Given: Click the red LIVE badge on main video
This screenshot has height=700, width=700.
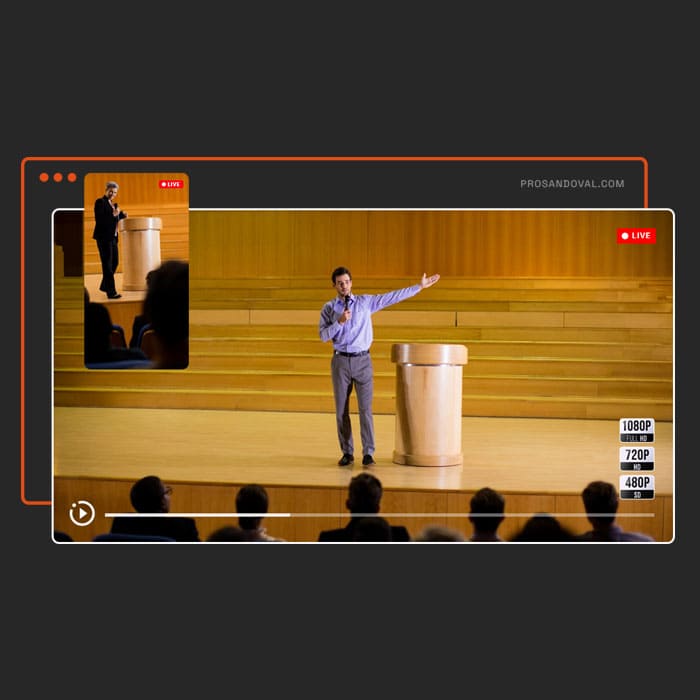Looking at the screenshot, I should point(636,236).
